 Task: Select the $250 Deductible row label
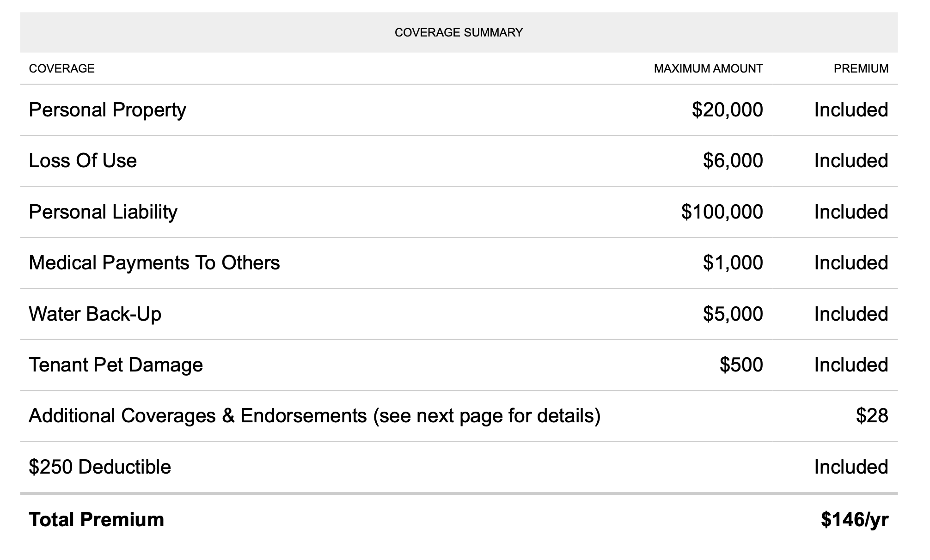100,467
